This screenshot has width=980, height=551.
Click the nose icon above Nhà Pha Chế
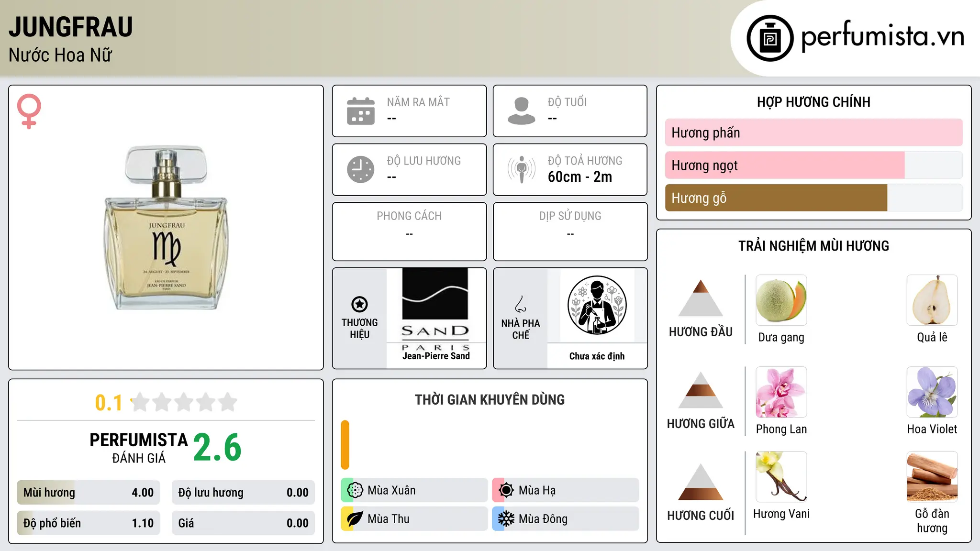point(521,304)
